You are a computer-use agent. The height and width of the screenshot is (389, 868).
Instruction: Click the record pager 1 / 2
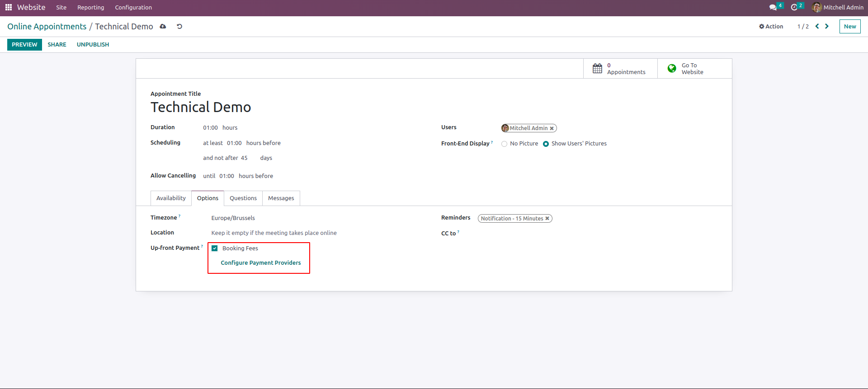[803, 27]
